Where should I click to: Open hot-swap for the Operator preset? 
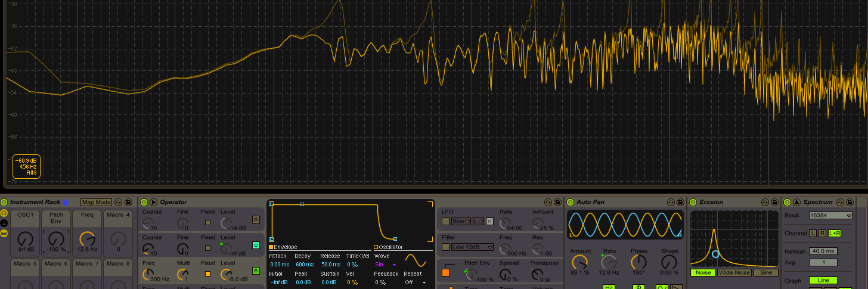(x=548, y=203)
